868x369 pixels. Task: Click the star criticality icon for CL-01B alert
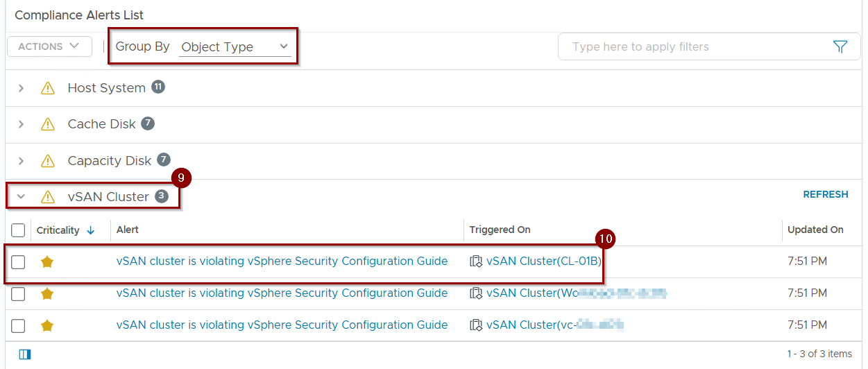47,261
